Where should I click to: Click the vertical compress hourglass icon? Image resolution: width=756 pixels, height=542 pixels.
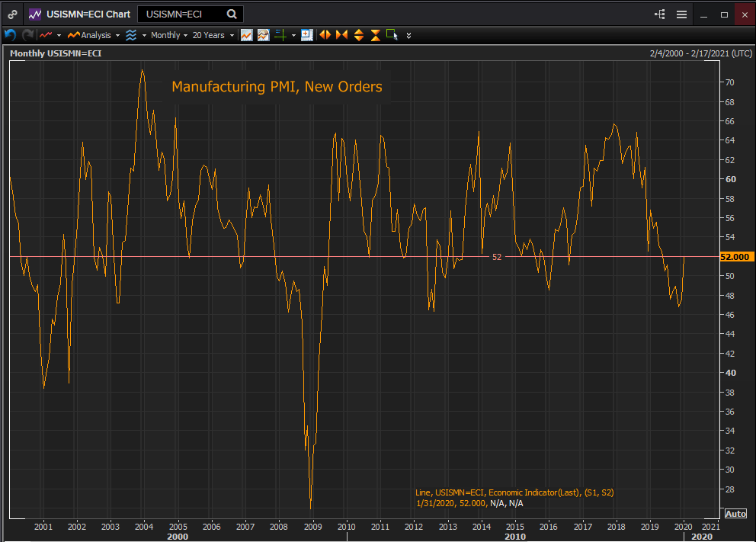click(375, 35)
